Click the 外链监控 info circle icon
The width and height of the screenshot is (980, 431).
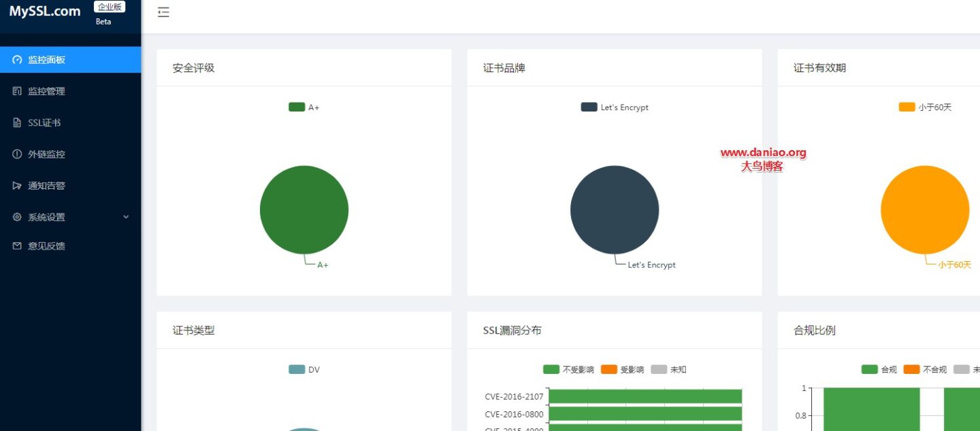[x=17, y=154]
